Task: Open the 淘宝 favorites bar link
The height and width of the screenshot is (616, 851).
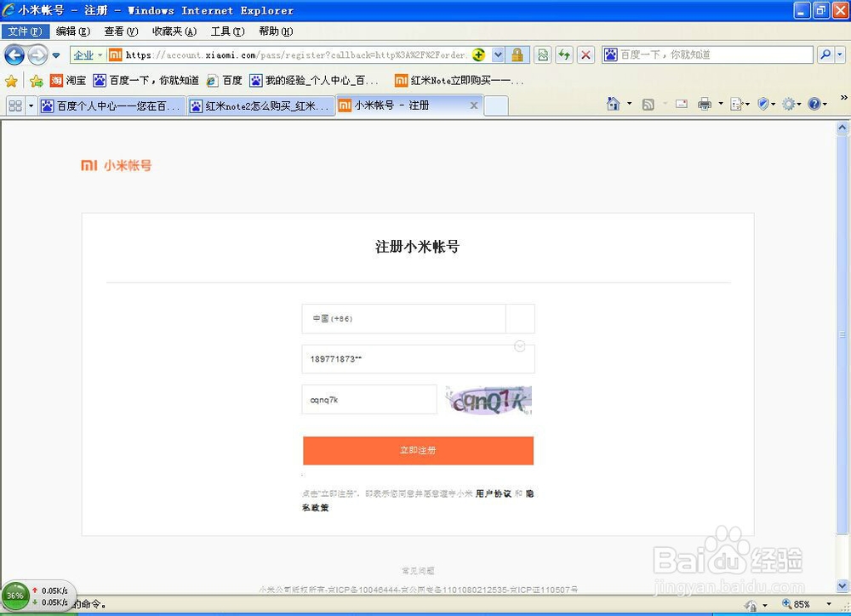Action: (68, 81)
